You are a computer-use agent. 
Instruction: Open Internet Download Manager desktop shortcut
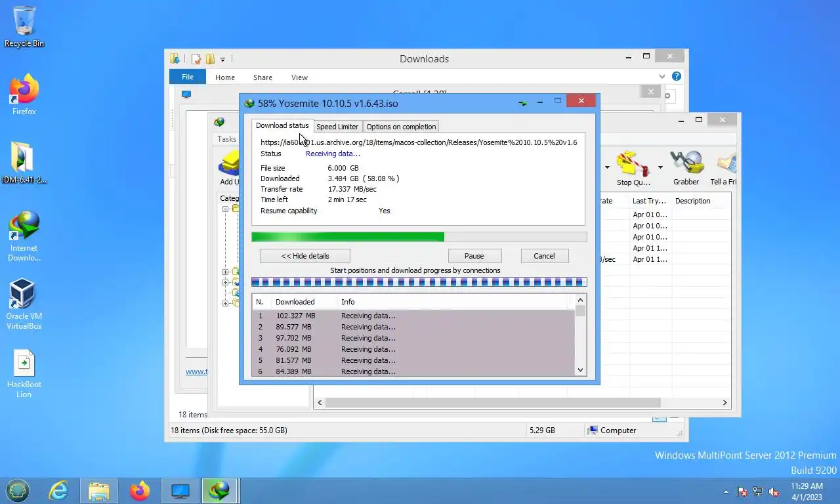click(x=24, y=236)
